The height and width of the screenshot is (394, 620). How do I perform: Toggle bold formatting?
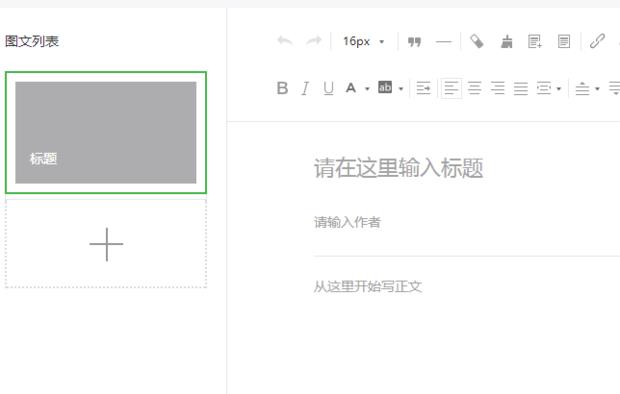[282, 88]
